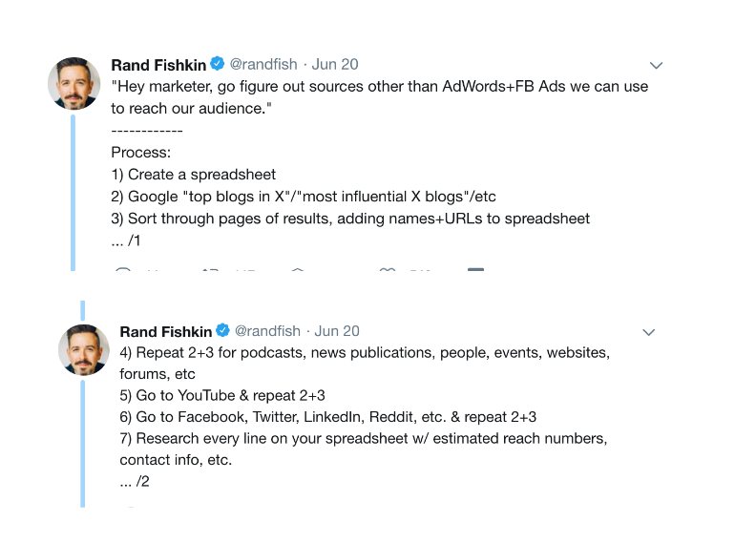Click the partially visible retweet icon

pyautogui.click(x=210, y=269)
